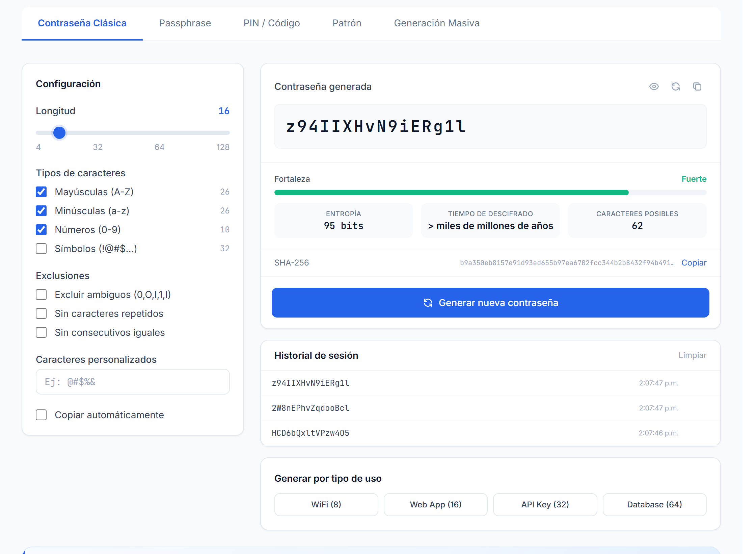756x554 pixels.
Task: Uncheck Números (0-9)
Action: (x=41, y=230)
